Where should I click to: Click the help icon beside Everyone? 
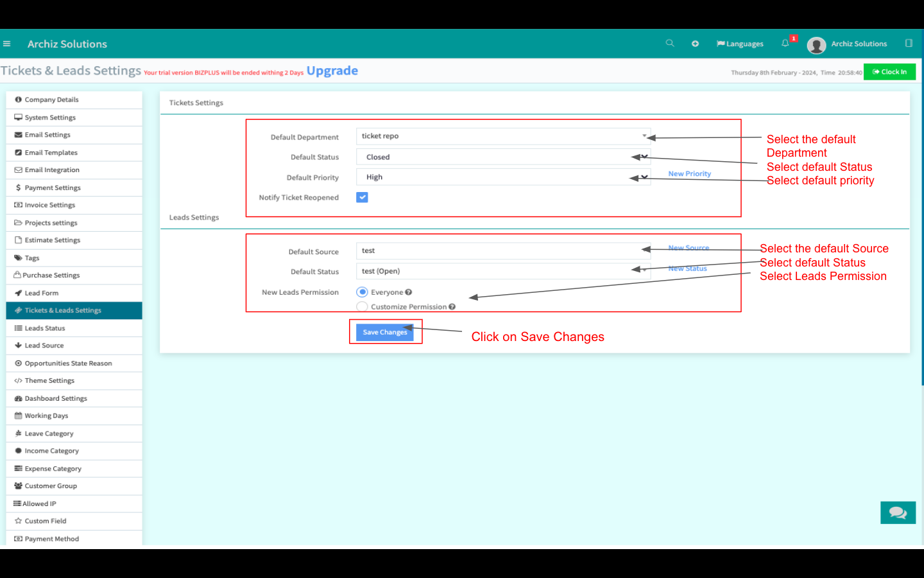[x=409, y=292]
